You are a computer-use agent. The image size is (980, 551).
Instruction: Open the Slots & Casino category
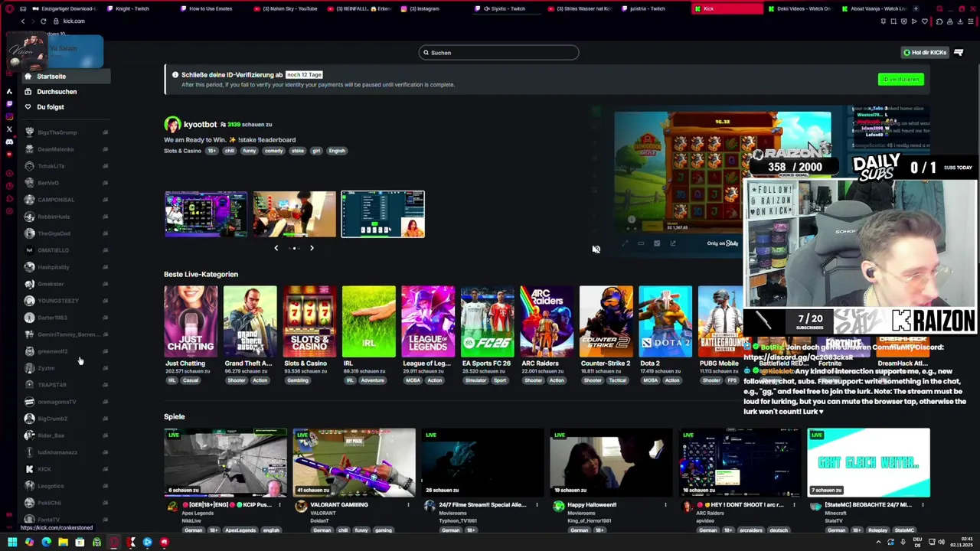(309, 321)
